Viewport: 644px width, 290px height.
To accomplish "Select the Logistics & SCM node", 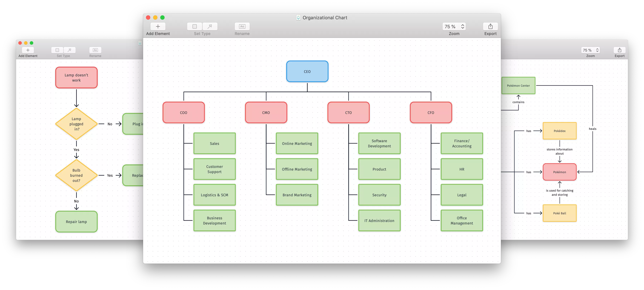I will (214, 194).
